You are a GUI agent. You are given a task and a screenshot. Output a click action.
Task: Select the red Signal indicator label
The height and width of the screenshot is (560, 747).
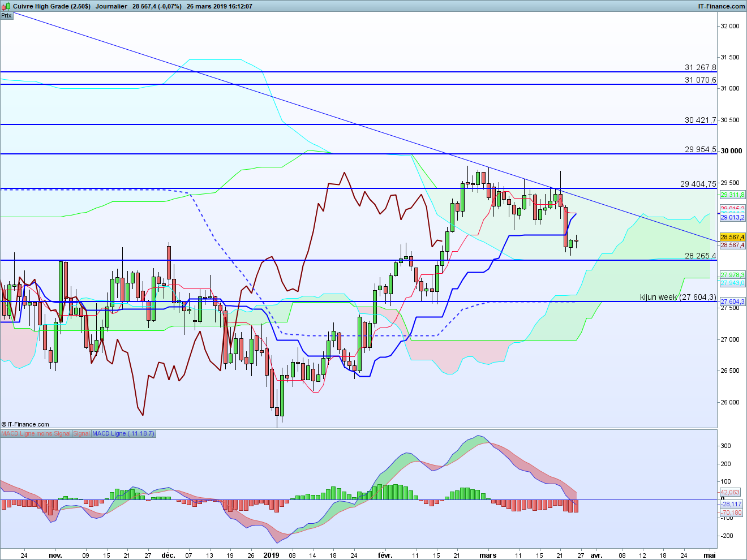click(x=81, y=434)
